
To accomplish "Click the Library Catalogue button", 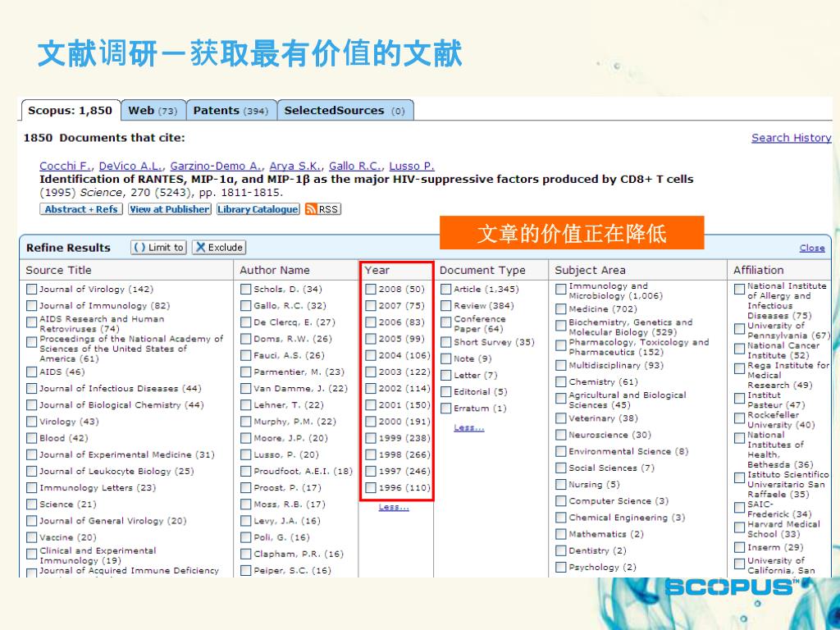I will tap(258, 209).
